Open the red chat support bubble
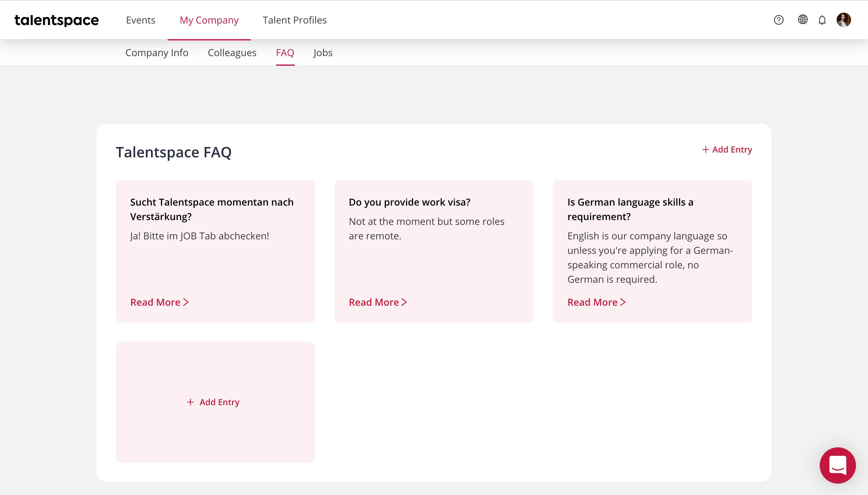Screen dimensions: 868x495 [838, 465]
